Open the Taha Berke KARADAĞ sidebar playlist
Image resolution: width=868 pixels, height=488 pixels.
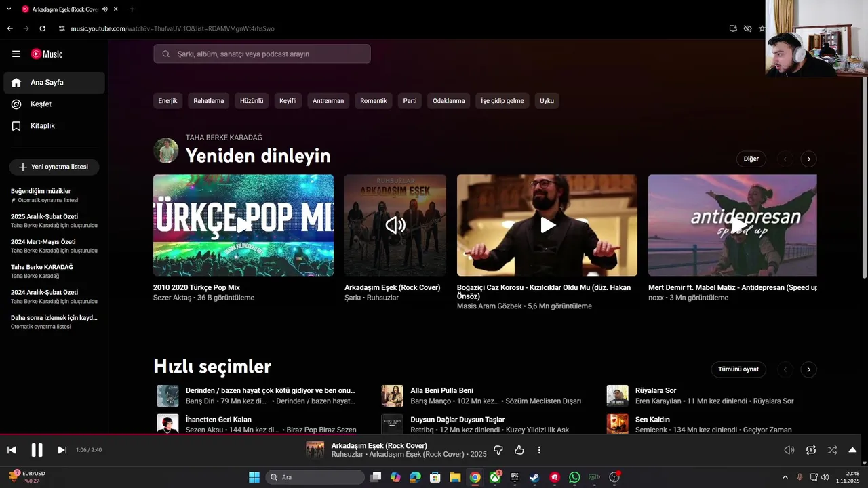tap(54, 271)
